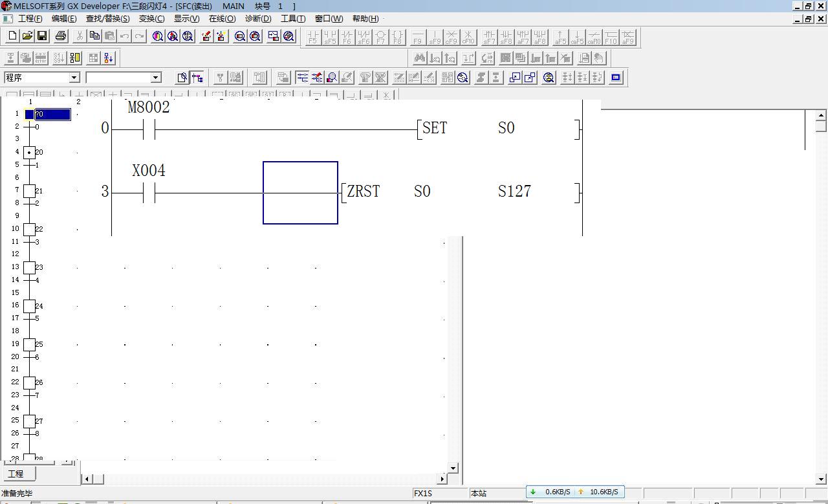The width and height of the screenshot is (828, 504).
Task: Click the binoculars find icon
Action: click(x=420, y=58)
